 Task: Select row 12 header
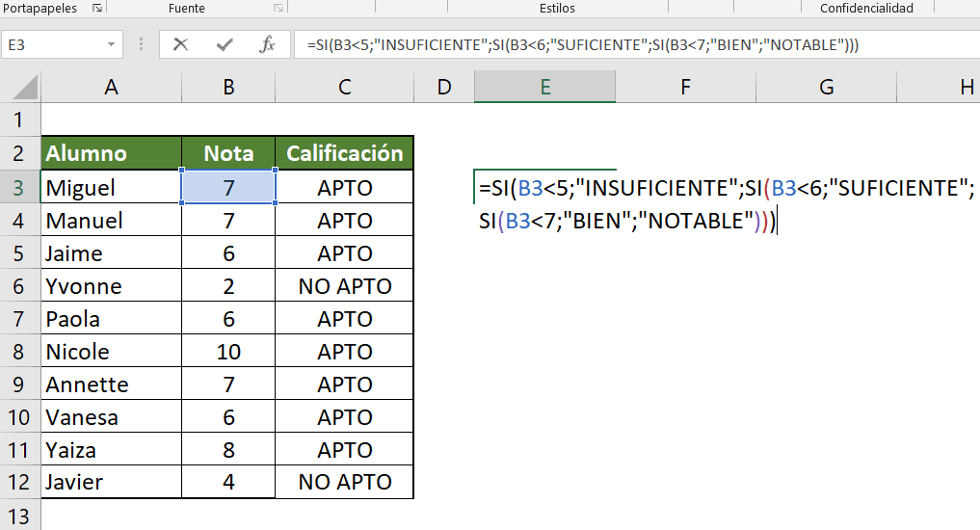[18, 482]
